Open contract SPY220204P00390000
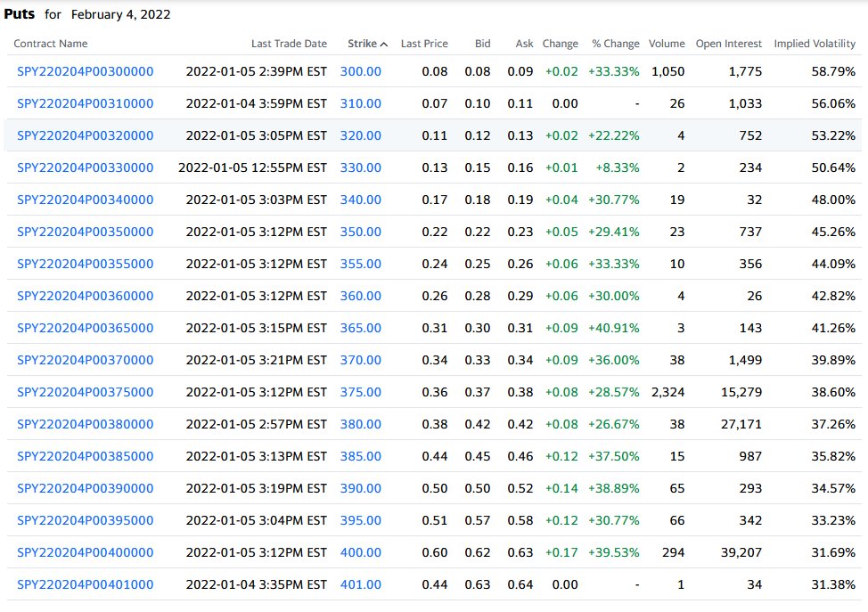This screenshot has width=868, height=612. [x=86, y=488]
